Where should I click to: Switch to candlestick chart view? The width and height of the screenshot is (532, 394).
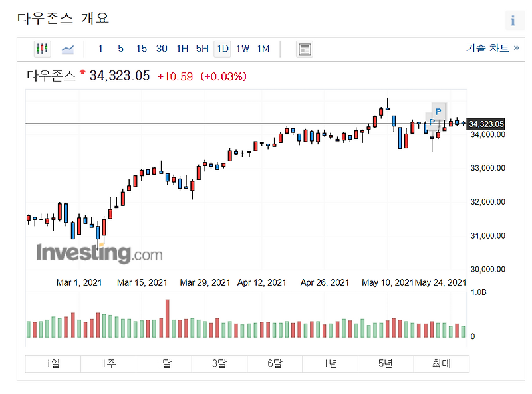pyautogui.click(x=42, y=49)
